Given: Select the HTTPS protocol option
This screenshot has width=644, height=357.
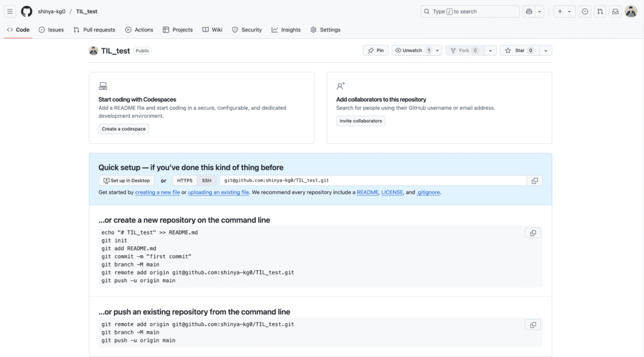Looking at the screenshot, I should 184,180.
